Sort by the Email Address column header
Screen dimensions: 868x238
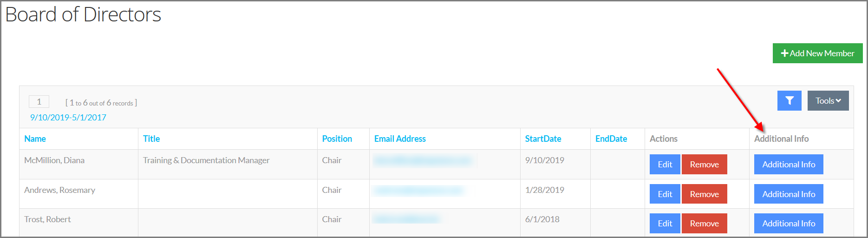[x=400, y=139]
